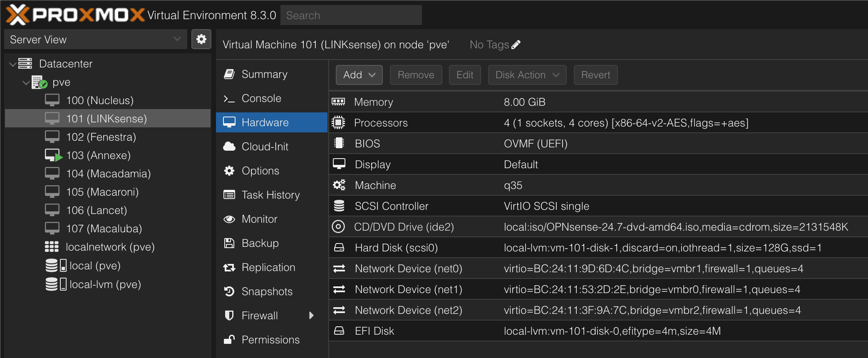Screen dimensions: 868x358
Task: Click the EFI Disk drive icon
Action: (x=339, y=331)
